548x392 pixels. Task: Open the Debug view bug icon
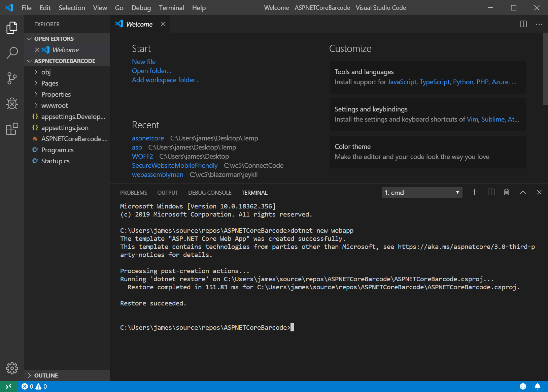[x=12, y=103]
